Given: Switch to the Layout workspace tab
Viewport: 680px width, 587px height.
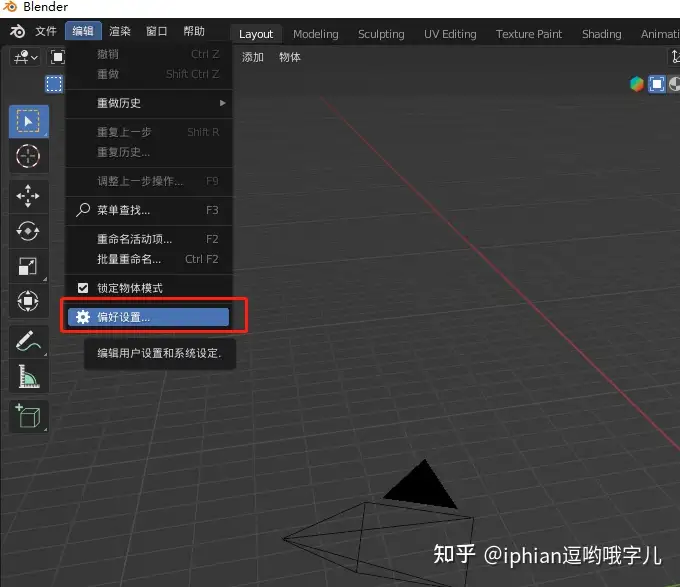Looking at the screenshot, I should point(256,34).
